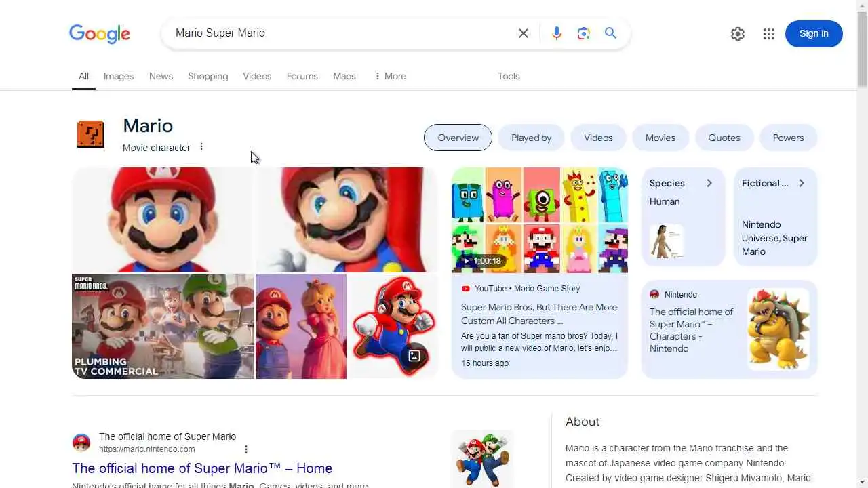The image size is (868, 488).
Task: Click the Sign in button
Action: pyautogui.click(x=814, y=34)
